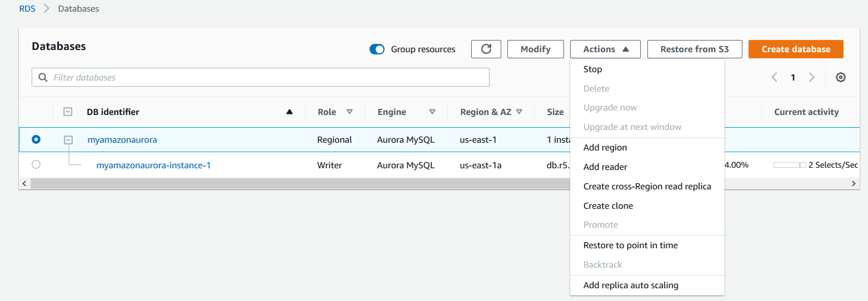Close the Actions dropdown menu
868x301 pixels.
pos(605,49)
